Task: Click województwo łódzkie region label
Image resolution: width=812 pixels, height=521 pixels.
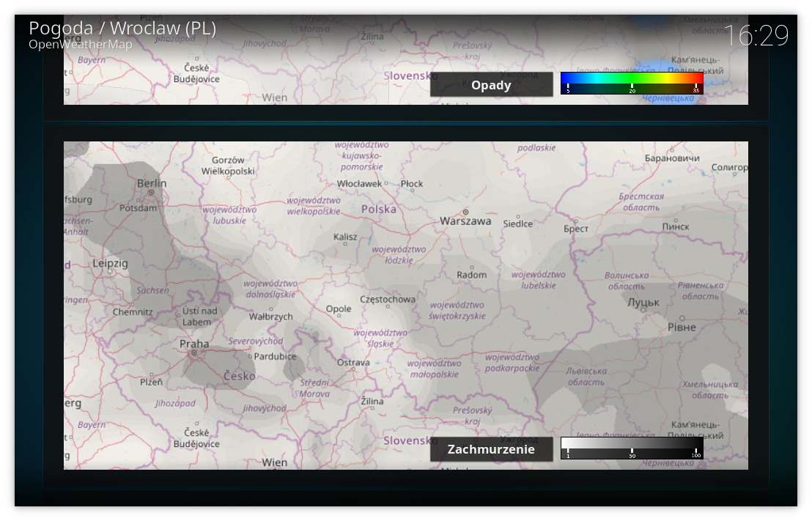Action: (399, 255)
